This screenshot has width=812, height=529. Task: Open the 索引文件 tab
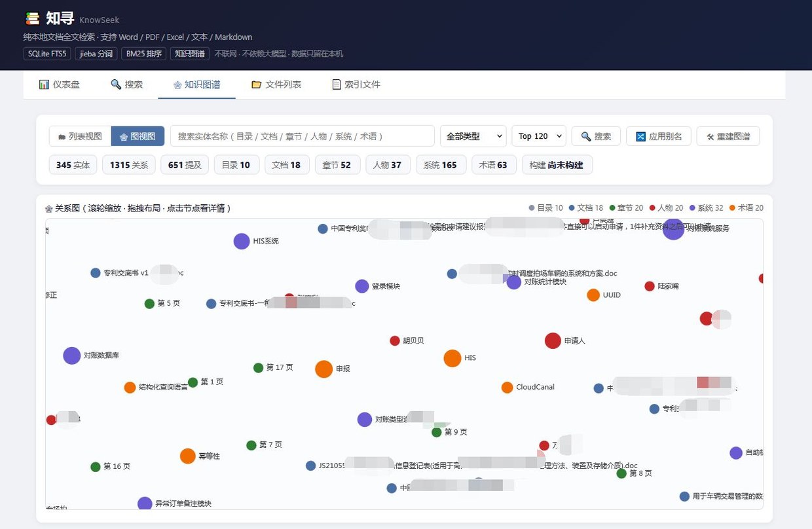point(356,84)
